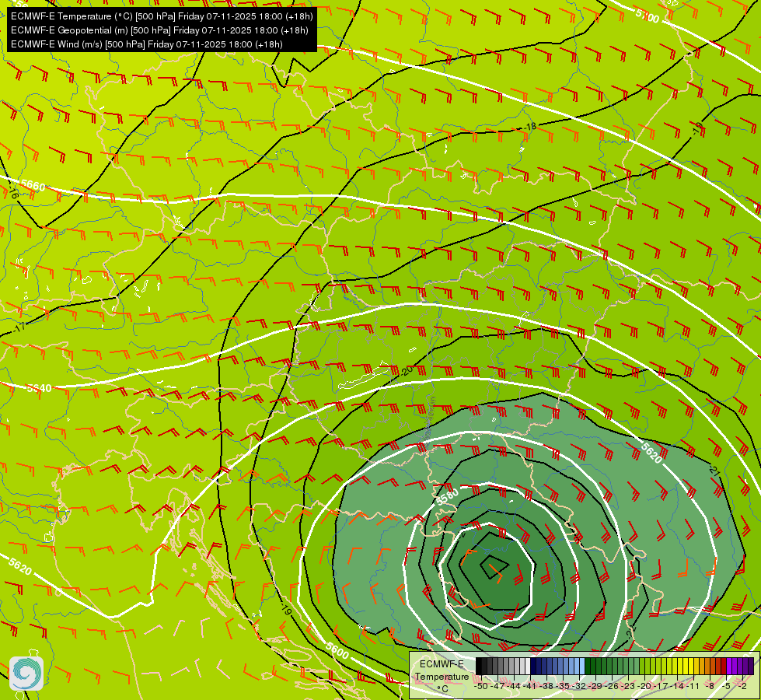The image size is (761, 700).
Task: Click the -14 value on the legend scale
Action: [x=678, y=687]
